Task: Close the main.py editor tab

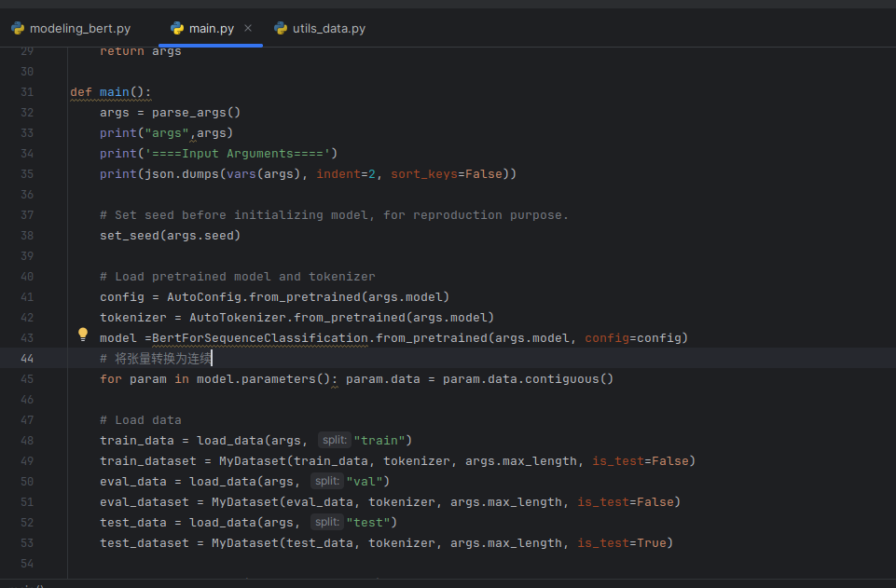Action: 247,29
